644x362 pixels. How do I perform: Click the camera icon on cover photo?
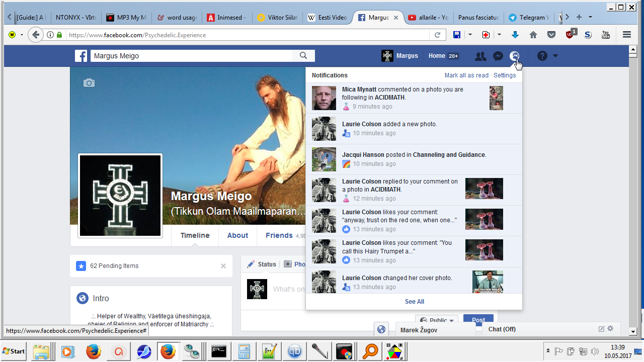tap(89, 83)
